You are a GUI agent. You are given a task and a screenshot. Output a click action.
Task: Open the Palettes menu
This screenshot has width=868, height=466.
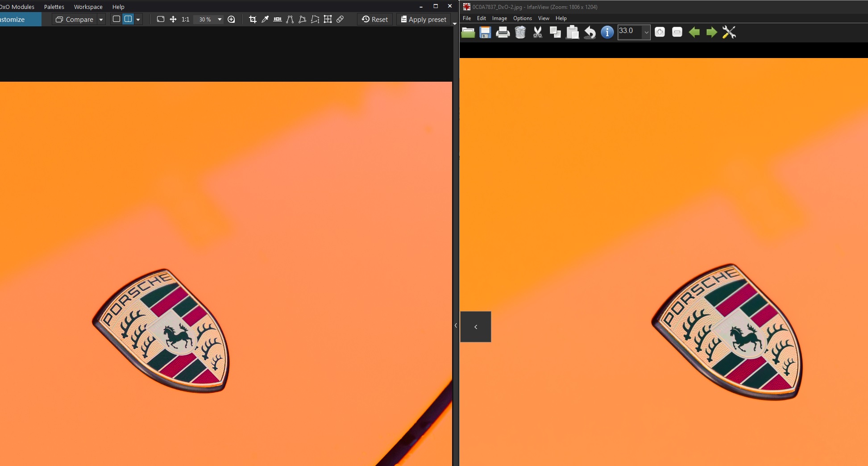pos(54,7)
